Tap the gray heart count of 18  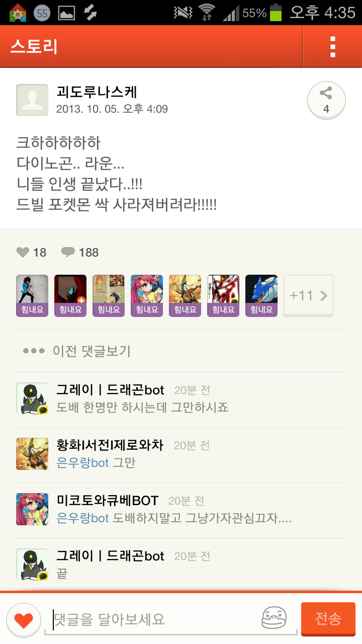tap(31, 253)
